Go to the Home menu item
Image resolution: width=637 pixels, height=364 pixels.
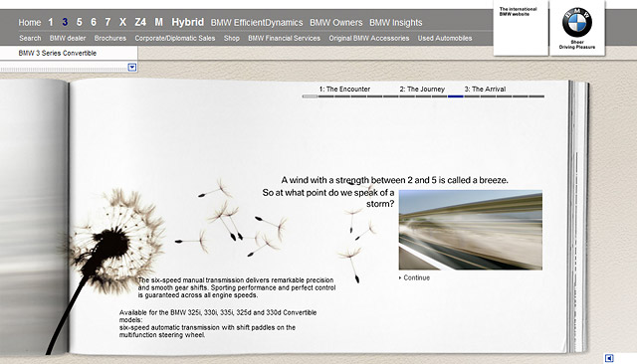coord(30,22)
